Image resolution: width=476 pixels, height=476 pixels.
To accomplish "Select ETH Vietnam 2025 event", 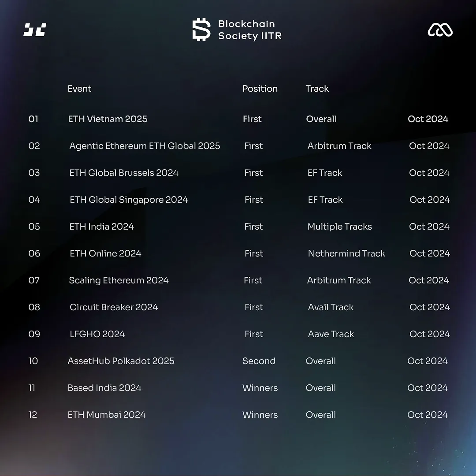I will coord(108,119).
